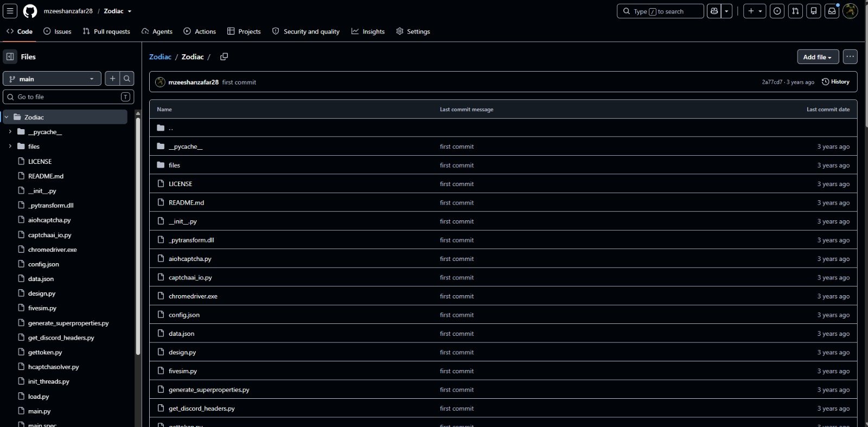This screenshot has width=868, height=427.
Task: Expand the files folder in the file tree
Action: [10, 146]
